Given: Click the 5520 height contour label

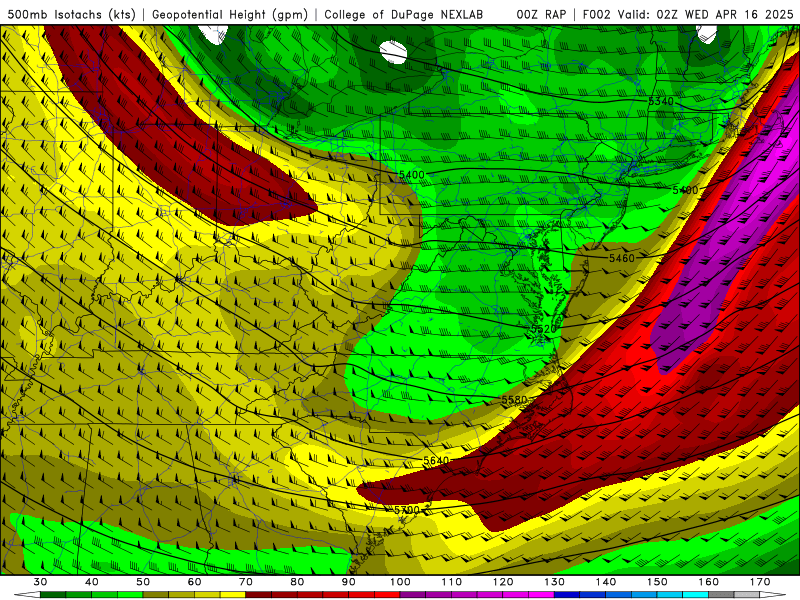Looking at the screenshot, I should pos(544,329).
